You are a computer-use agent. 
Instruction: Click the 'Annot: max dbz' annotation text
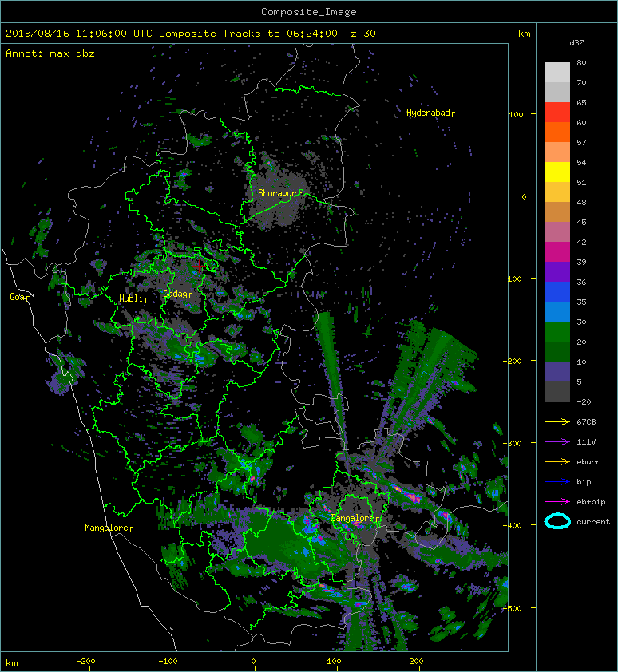click(50, 53)
